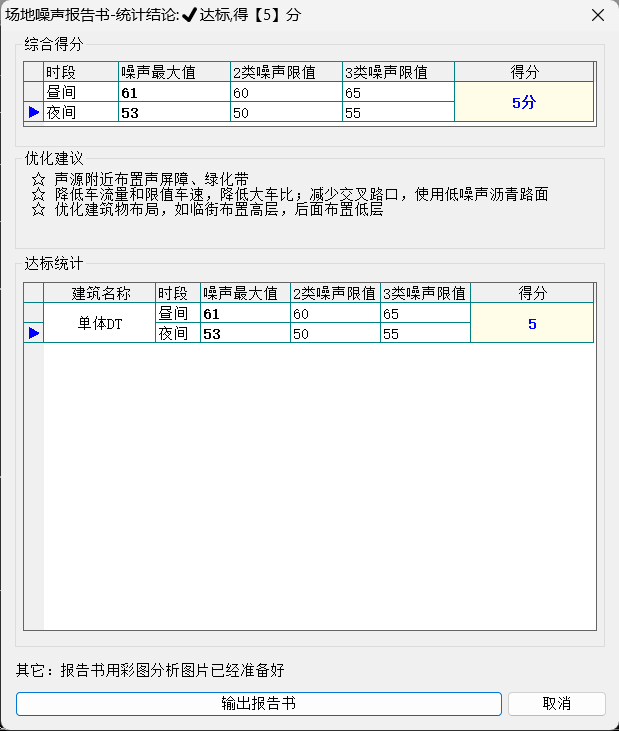The width and height of the screenshot is (619, 731).
Task: Click 2类噪声限值 header in 综合得分 table
Action: tap(285, 72)
